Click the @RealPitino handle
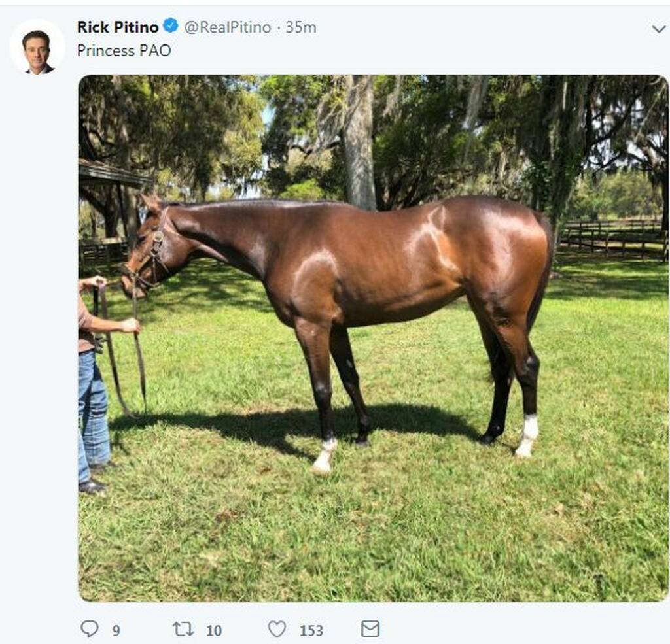 point(227,27)
